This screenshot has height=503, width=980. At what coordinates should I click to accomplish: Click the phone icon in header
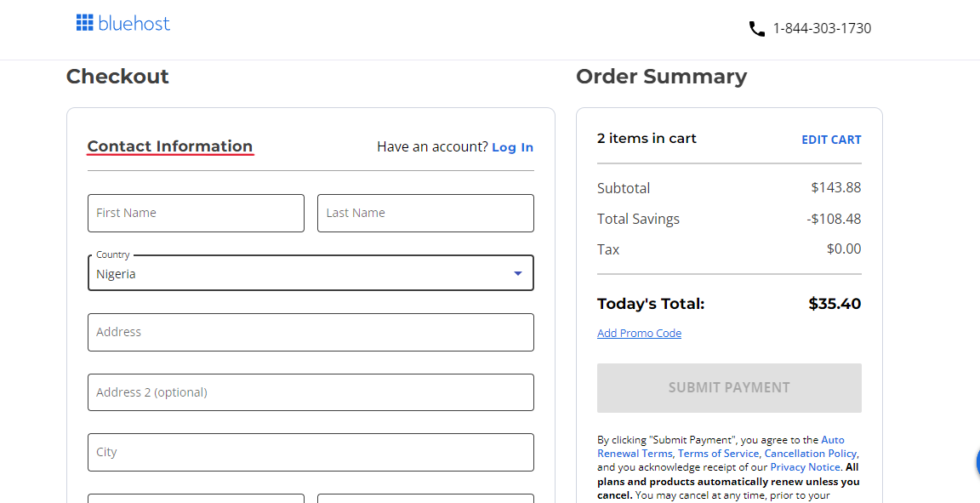point(757,29)
